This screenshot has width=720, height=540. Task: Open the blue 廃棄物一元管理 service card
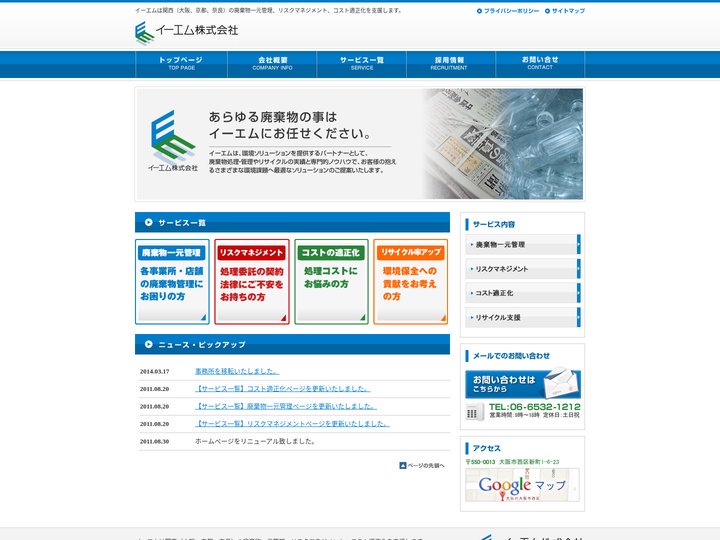coord(172,281)
